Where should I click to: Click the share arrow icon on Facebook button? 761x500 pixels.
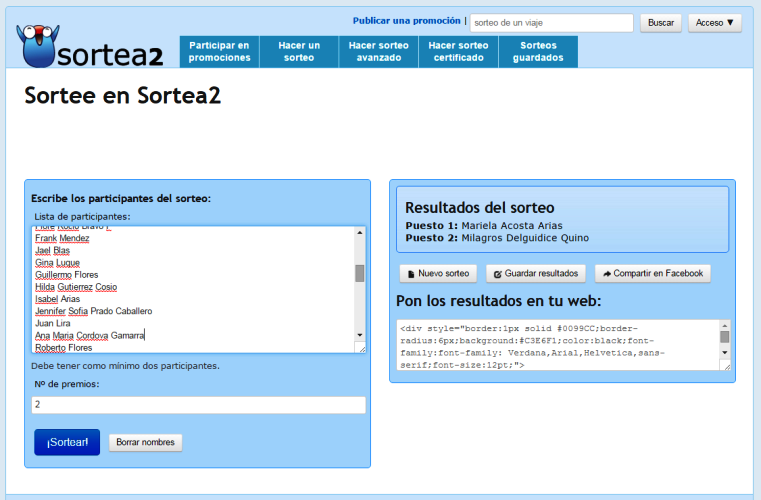(607, 274)
